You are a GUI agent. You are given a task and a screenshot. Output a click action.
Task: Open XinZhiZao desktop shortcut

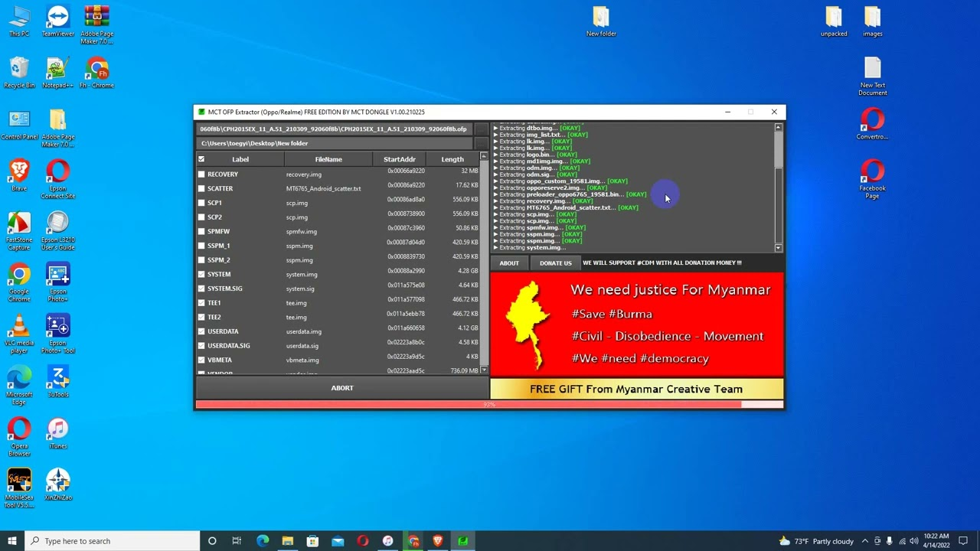coord(58,484)
